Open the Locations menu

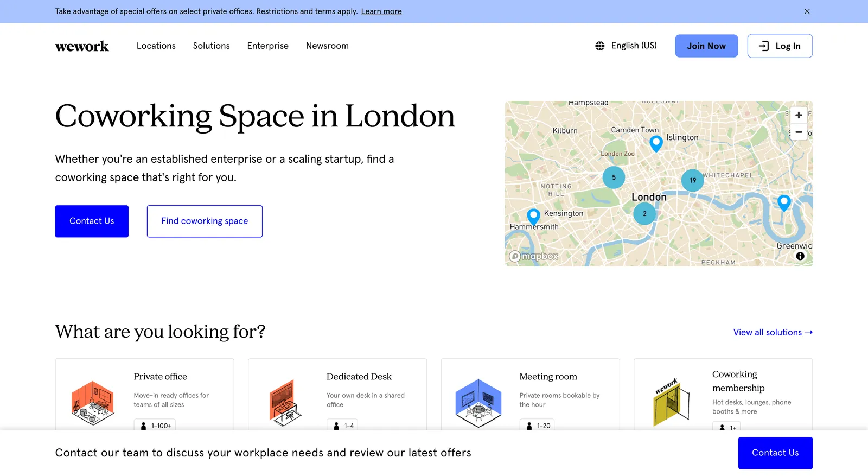point(156,46)
